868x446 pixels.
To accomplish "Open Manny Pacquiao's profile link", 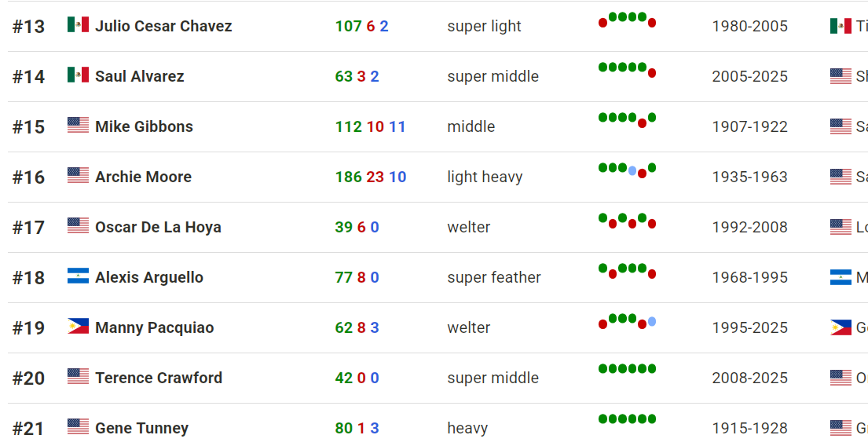I will (x=154, y=327).
